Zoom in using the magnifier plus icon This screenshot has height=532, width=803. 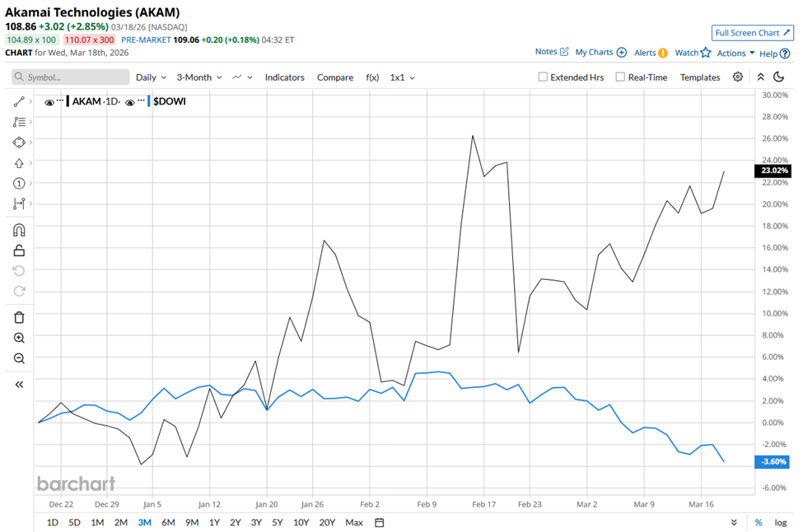coord(19,338)
